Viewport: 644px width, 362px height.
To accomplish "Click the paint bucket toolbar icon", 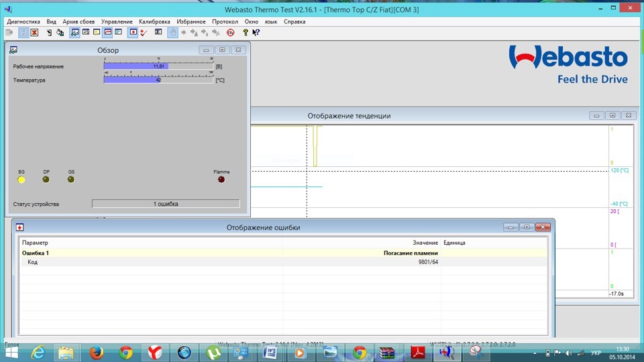I will [x=60, y=32].
